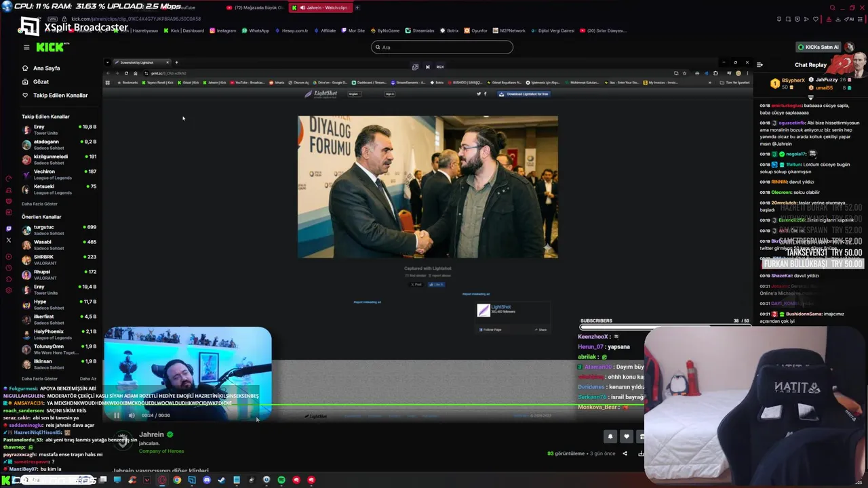Open the Botrix bookmark
The height and width of the screenshot is (488, 868).
coord(449,30)
